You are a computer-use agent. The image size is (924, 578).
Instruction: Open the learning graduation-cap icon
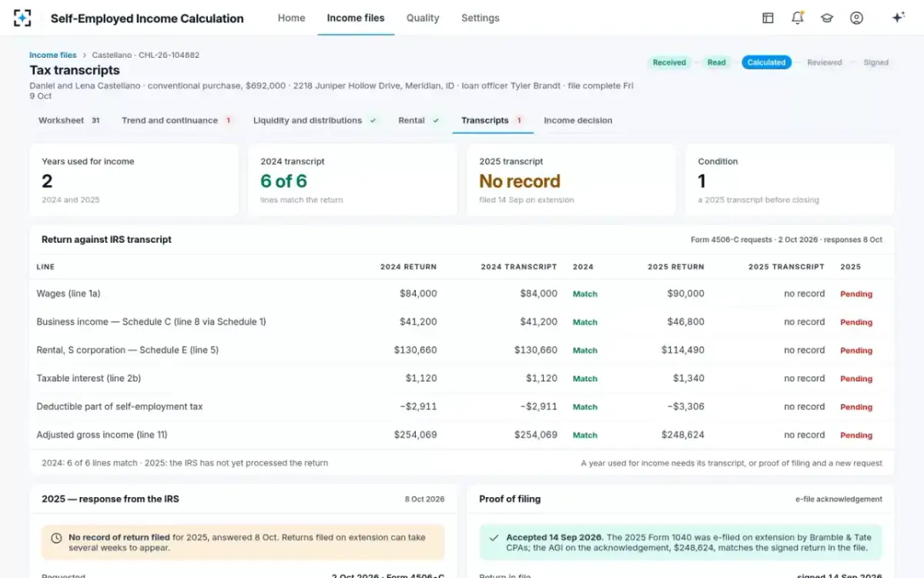(827, 18)
